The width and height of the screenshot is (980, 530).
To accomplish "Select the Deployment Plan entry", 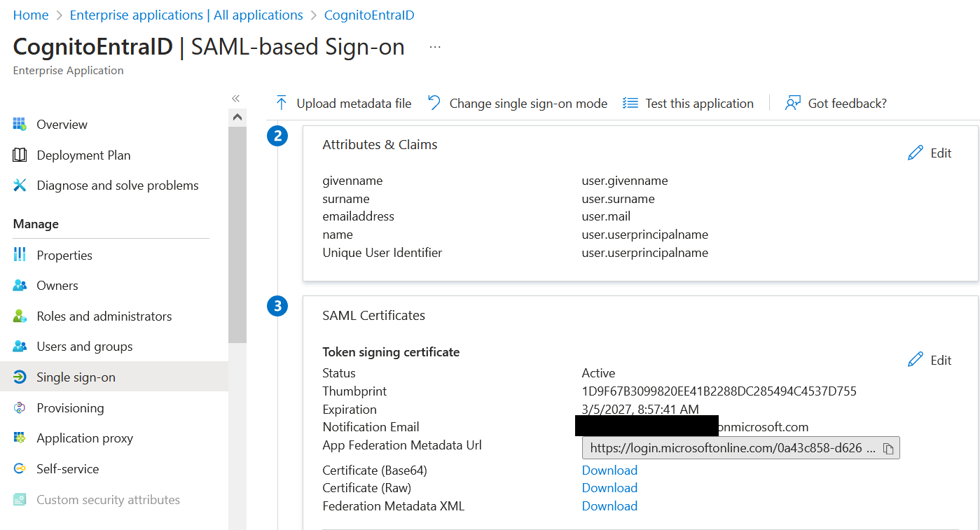I will pos(83,155).
